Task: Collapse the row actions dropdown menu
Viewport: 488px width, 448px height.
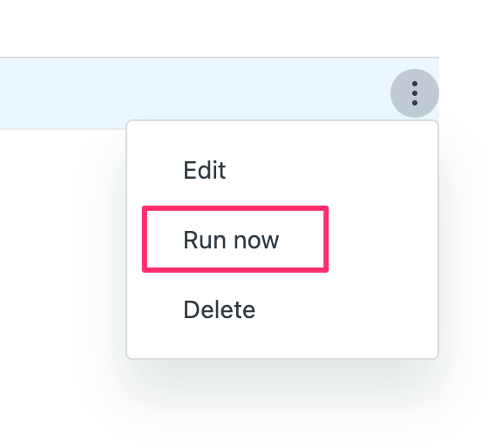Action: coord(415,93)
